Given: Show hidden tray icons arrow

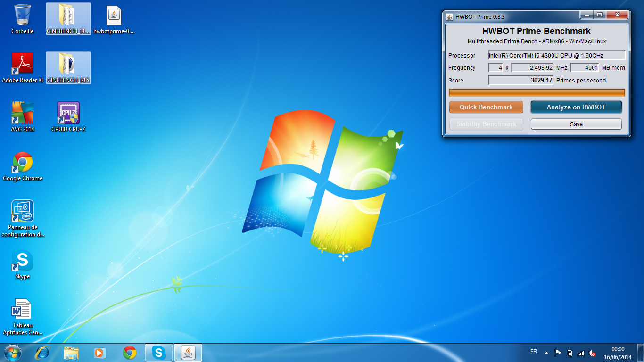Looking at the screenshot, I should (x=546, y=353).
